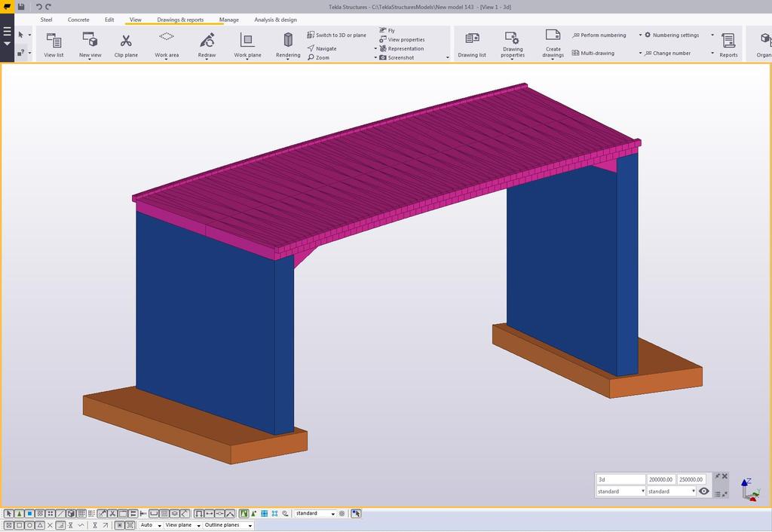Click the Redraw tool
This screenshot has width=772, height=532.
[207, 44]
